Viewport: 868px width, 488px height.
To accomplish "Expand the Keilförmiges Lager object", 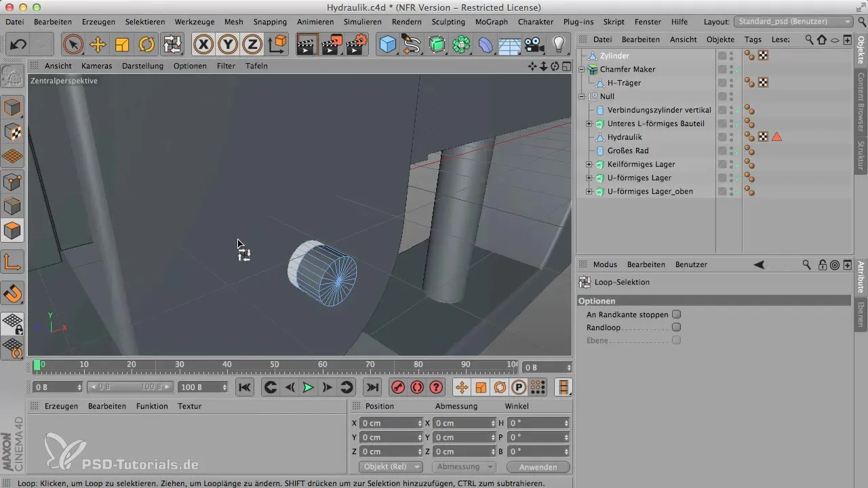I will (589, 164).
